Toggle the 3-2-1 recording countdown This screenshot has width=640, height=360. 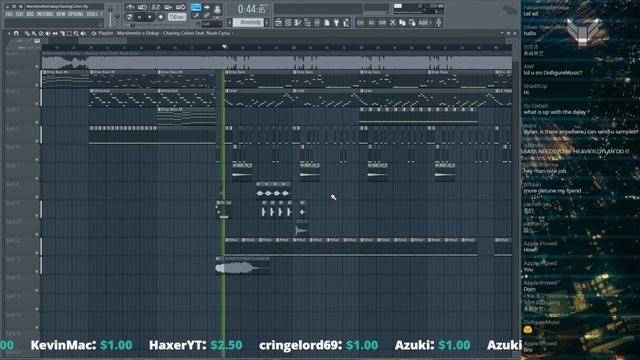pyautogui.click(x=156, y=7)
